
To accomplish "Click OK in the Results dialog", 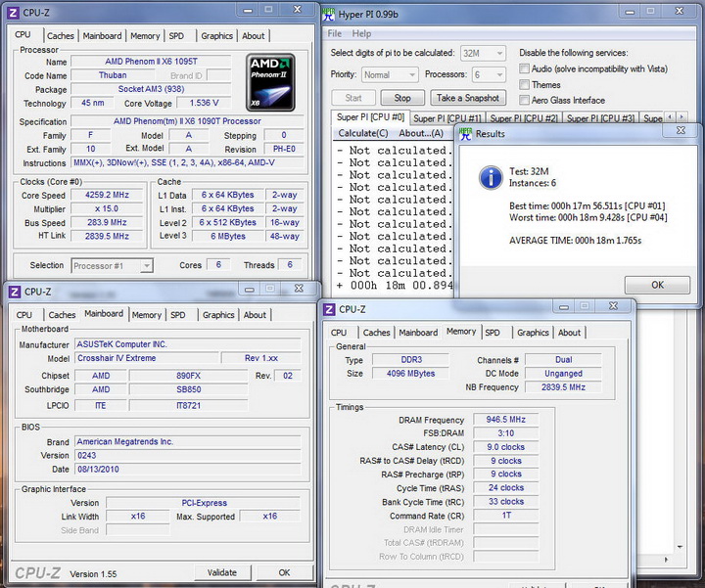I will pos(657,285).
